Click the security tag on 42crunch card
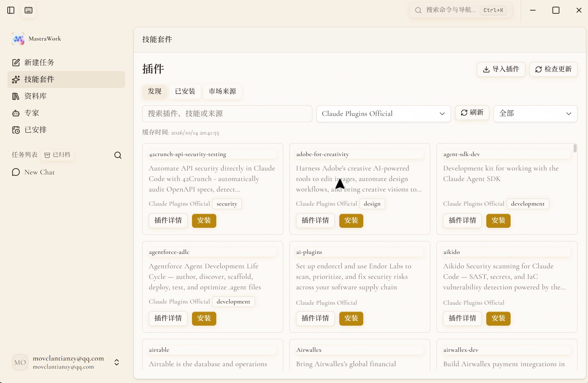The width and height of the screenshot is (588, 383). 227,204
